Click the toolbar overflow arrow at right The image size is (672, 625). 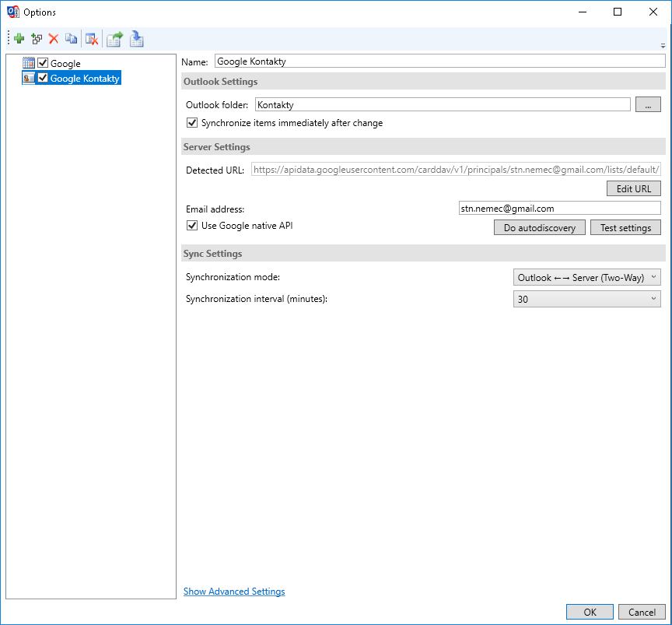[x=663, y=46]
